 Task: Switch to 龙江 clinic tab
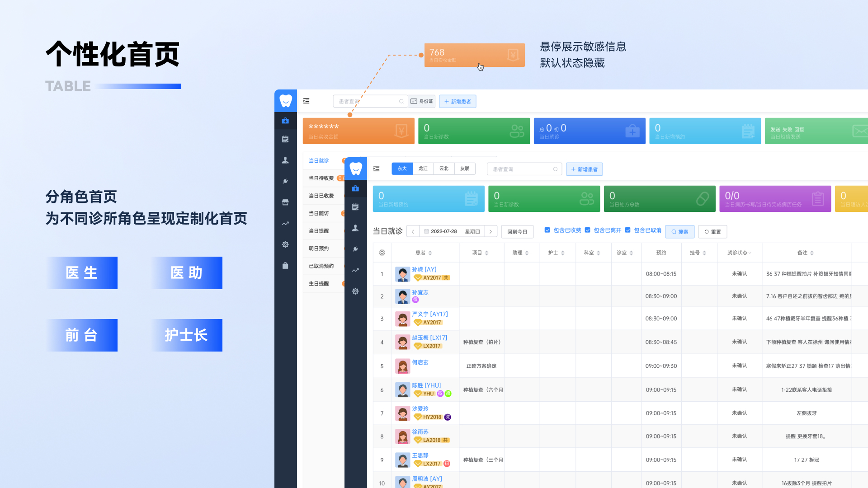click(x=423, y=169)
